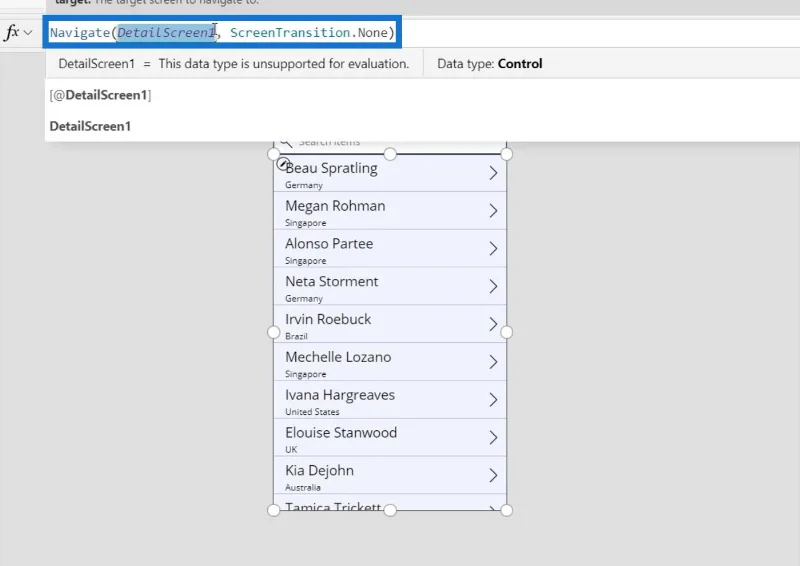
Task: Select the Ivana Hargreaves name text
Action: [x=340, y=395]
